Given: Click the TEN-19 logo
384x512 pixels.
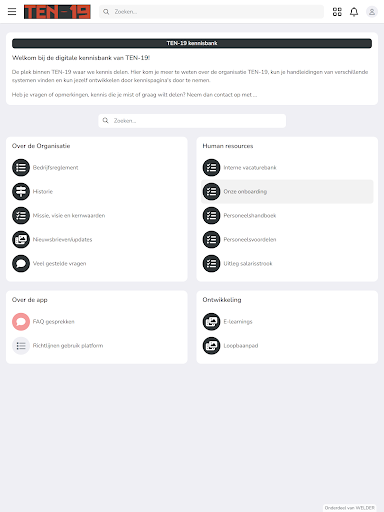Looking at the screenshot, I should pos(57,12).
